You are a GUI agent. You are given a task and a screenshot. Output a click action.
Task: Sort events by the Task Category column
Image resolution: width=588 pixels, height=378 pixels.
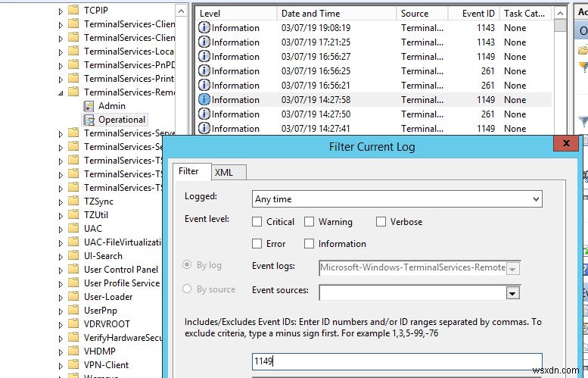point(526,14)
